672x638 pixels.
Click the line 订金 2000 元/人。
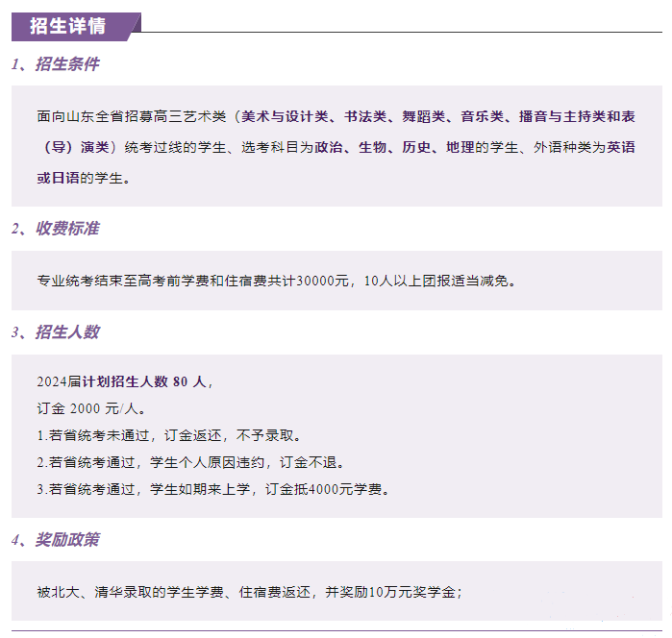point(91,408)
